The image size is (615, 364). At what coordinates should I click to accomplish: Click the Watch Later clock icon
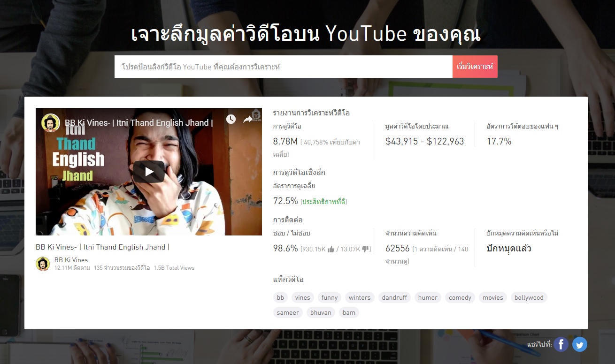231,119
